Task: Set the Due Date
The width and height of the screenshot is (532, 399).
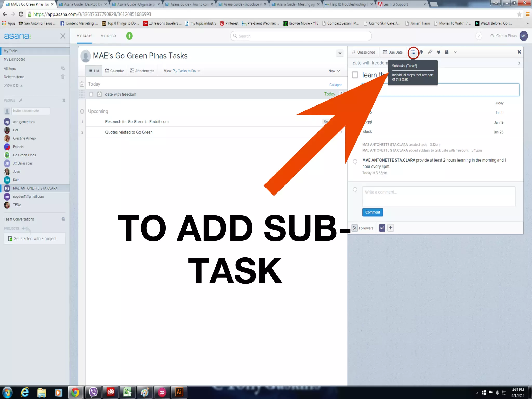Action: [393, 52]
